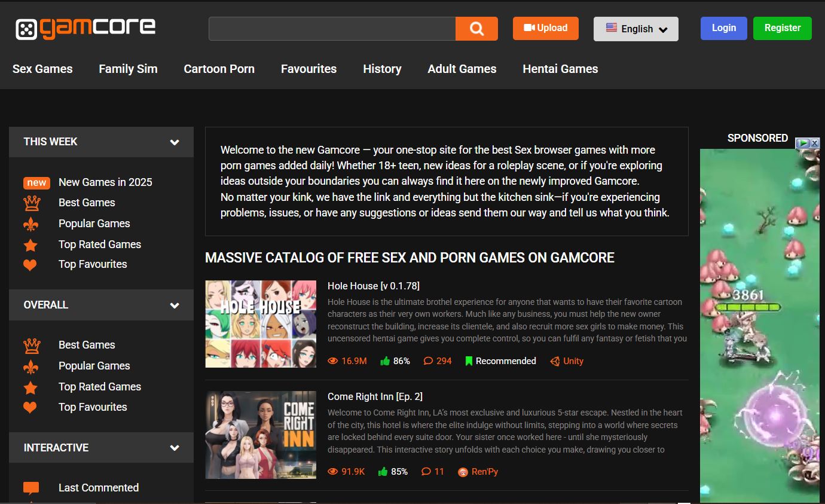Open the Adult Games menu
Image resolution: width=825 pixels, height=504 pixels.
(462, 69)
